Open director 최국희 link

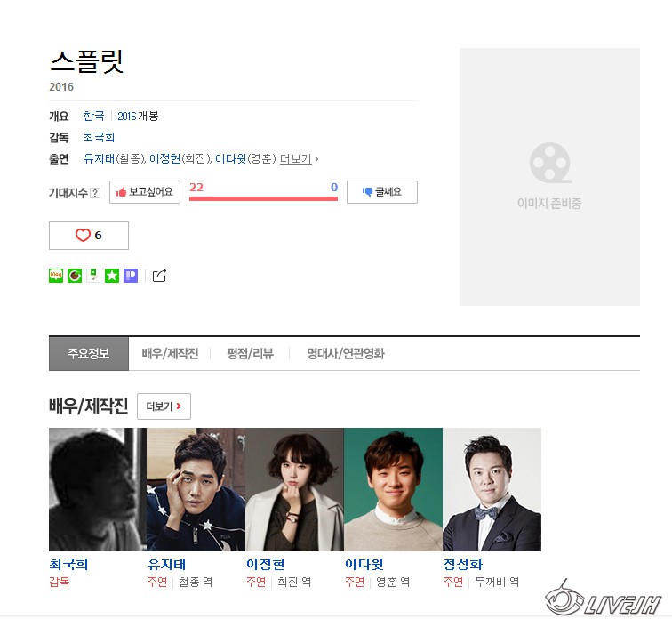(99, 137)
